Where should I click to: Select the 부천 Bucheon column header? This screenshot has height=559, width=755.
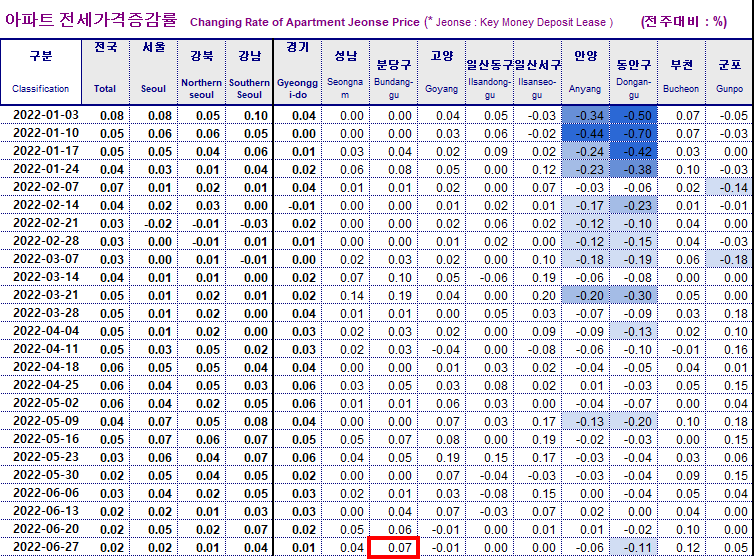coord(681,72)
